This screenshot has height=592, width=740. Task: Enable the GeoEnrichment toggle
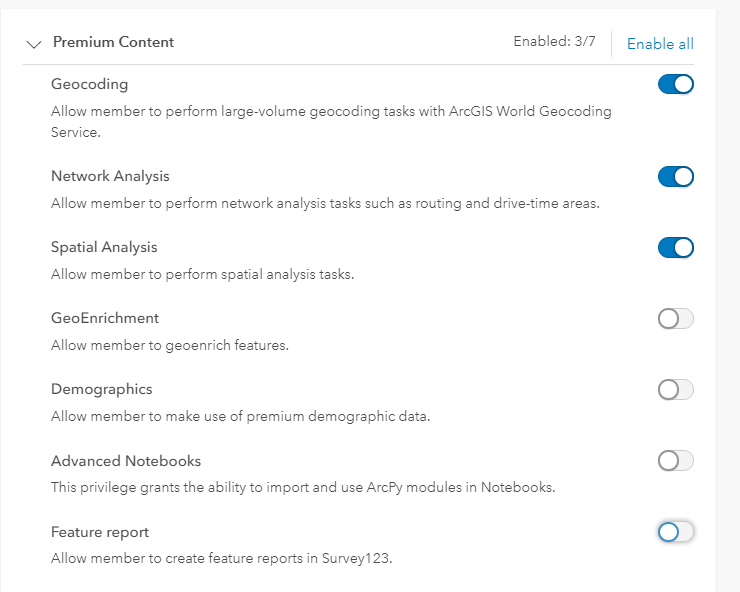(675, 319)
